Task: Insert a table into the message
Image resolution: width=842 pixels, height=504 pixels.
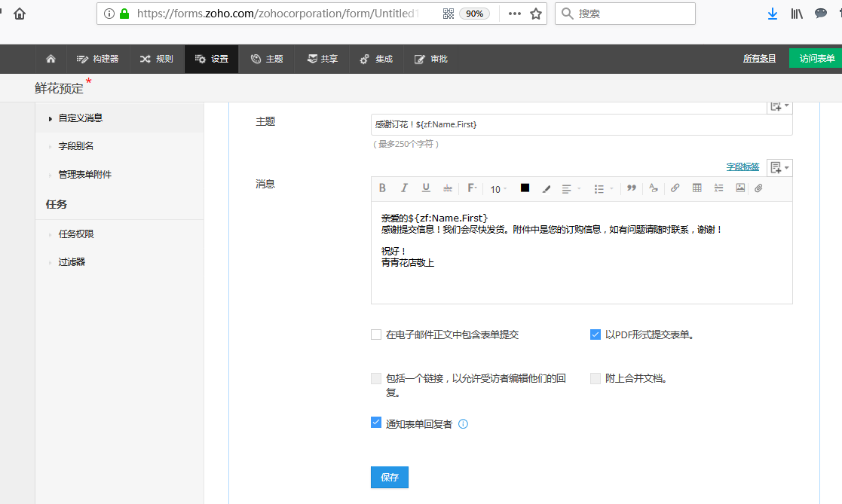Action: point(697,188)
